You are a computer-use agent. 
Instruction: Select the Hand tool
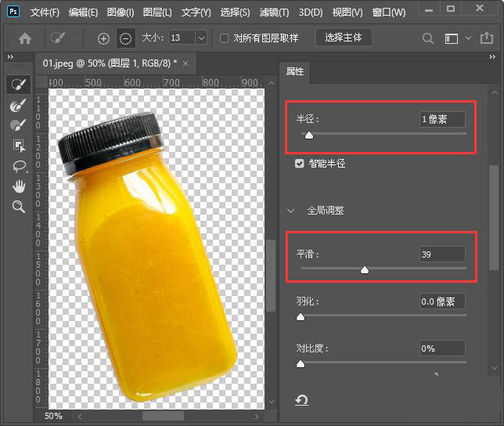(19, 186)
